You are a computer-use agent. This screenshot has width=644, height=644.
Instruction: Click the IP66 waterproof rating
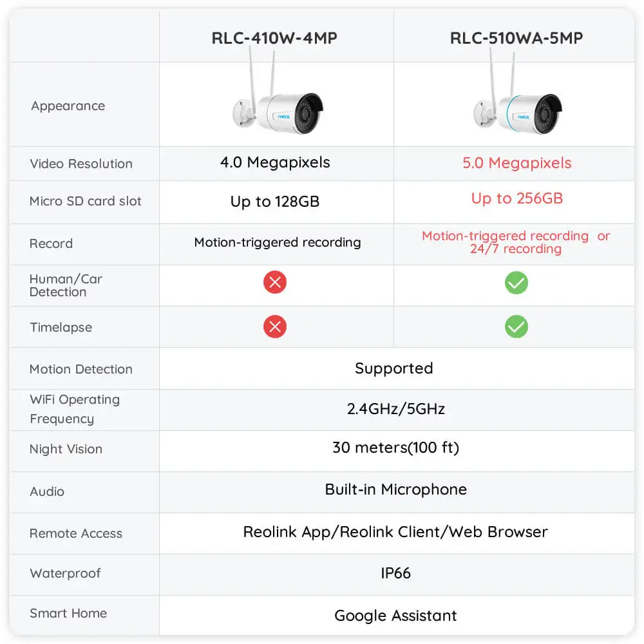coord(395,573)
